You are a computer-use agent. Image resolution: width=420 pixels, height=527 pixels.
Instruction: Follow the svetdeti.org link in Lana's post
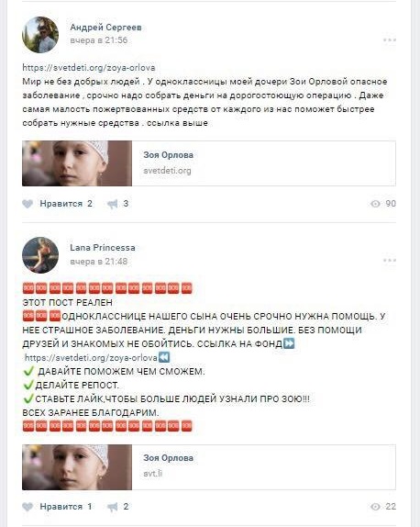[x=92, y=358]
